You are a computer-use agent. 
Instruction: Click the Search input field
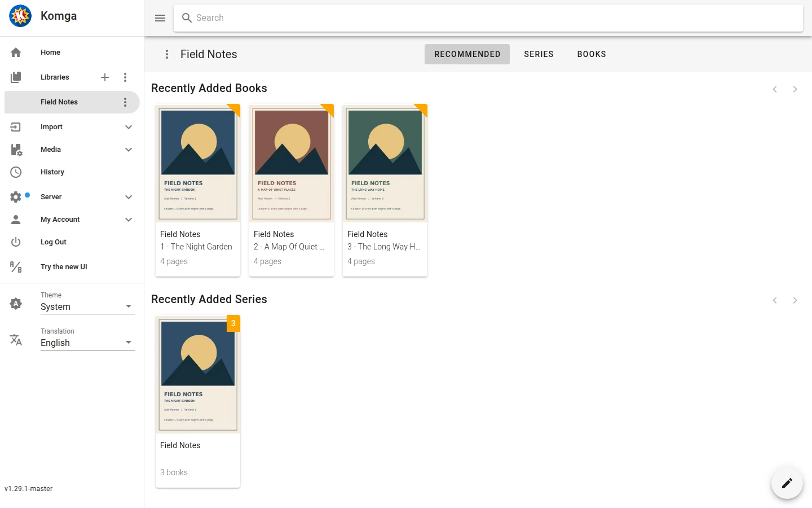[488, 18]
